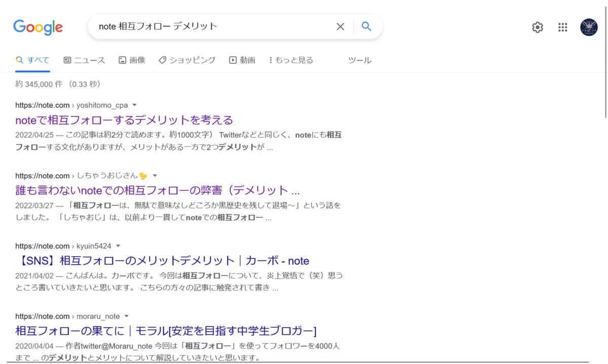The height and width of the screenshot is (364, 608).
Task: Click the Google logo
Action: pos(38,27)
